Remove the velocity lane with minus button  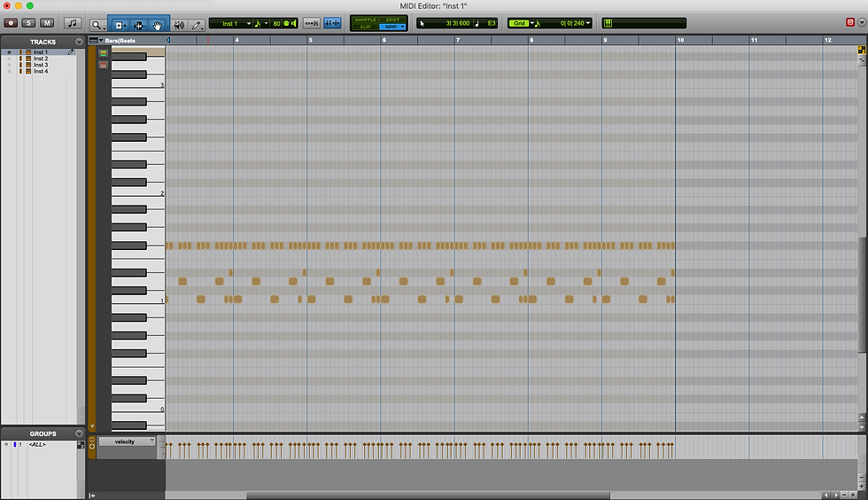pyautogui.click(x=92, y=440)
